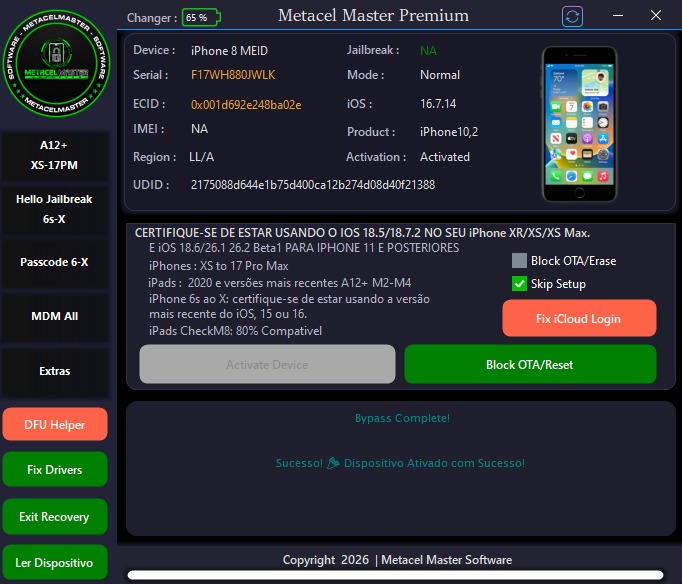Click the Ler Dispositivo button

click(x=55, y=563)
